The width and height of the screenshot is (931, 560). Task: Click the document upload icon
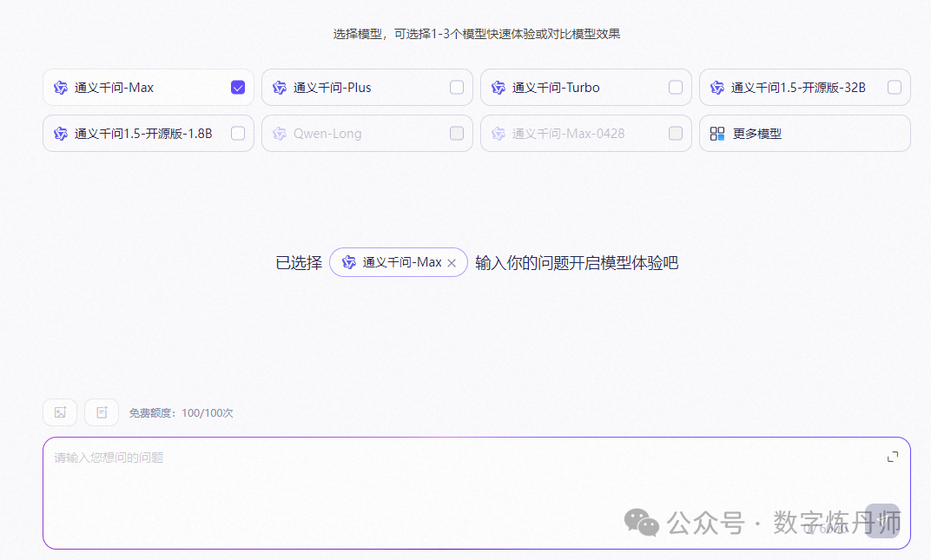(102, 412)
